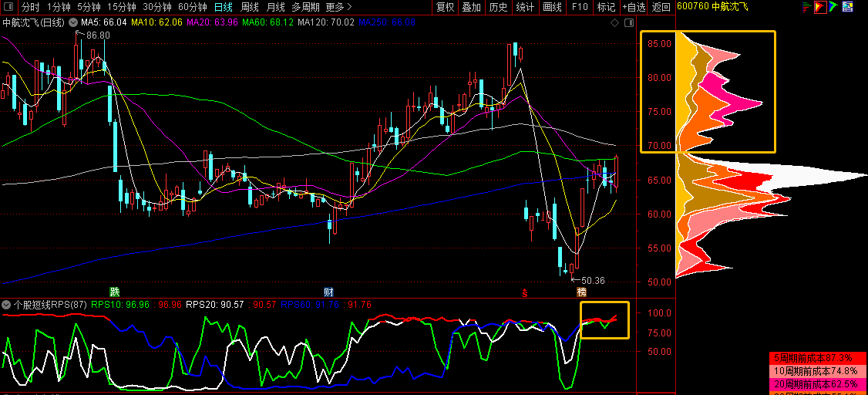Switch to the 周线 weekly period tab
This screenshot has width=868, height=395.
[250, 7]
